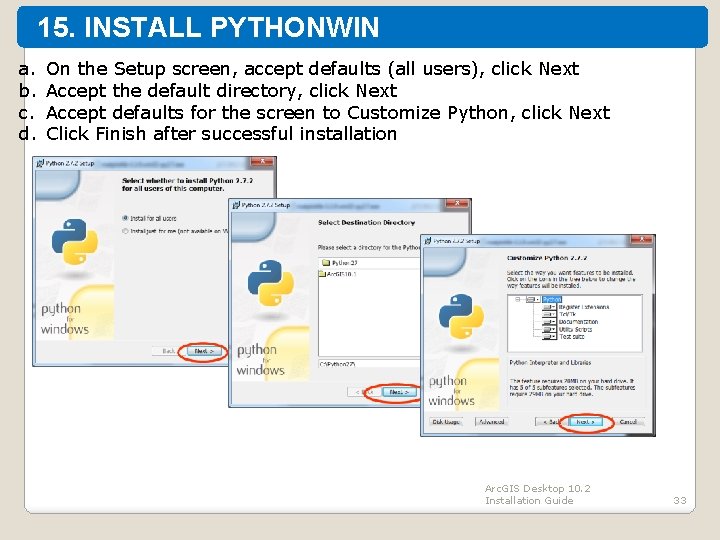Select the highlighted Python tree item
Screen dimensions: 720x540
[551, 299]
